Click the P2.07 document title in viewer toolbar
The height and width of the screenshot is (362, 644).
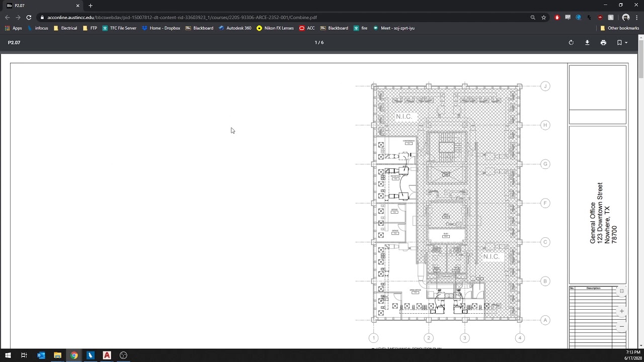[14, 43]
